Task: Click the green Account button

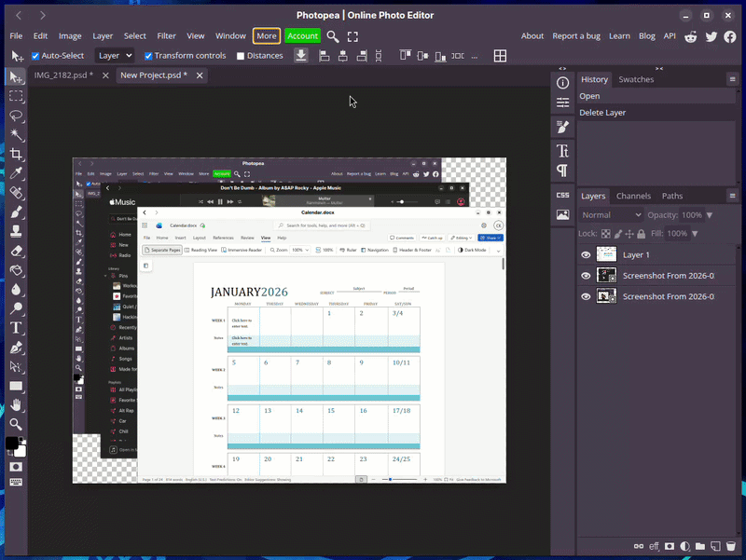Action: click(x=302, y=35)
